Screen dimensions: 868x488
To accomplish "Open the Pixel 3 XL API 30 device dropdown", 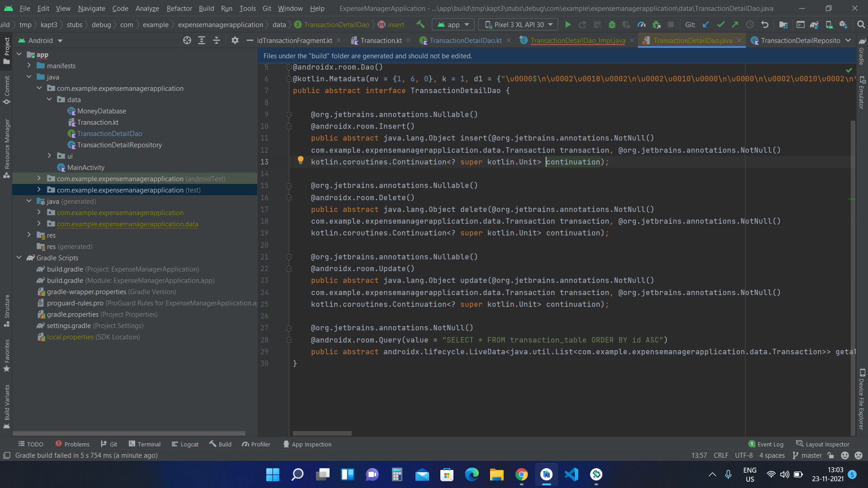I will 519,24.
